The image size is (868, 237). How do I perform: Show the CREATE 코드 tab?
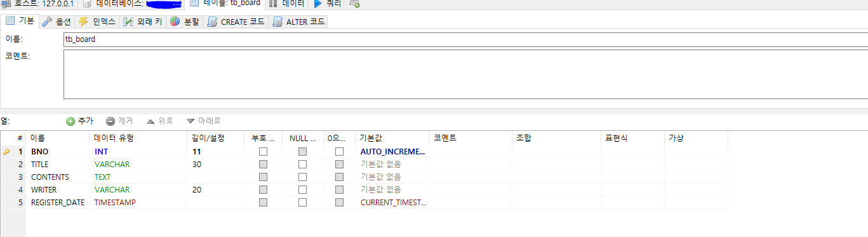click(235, 22)
